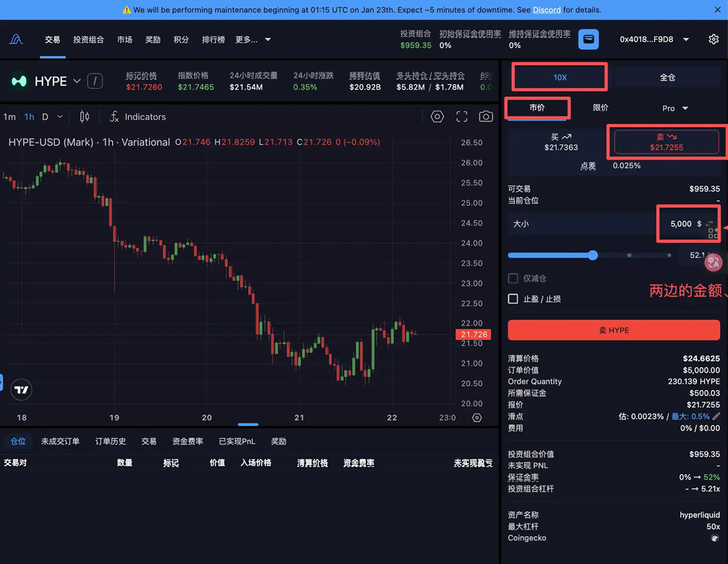Click the 52.1% percentage field
The image size is (728, 564).
(x=700, y=255)
